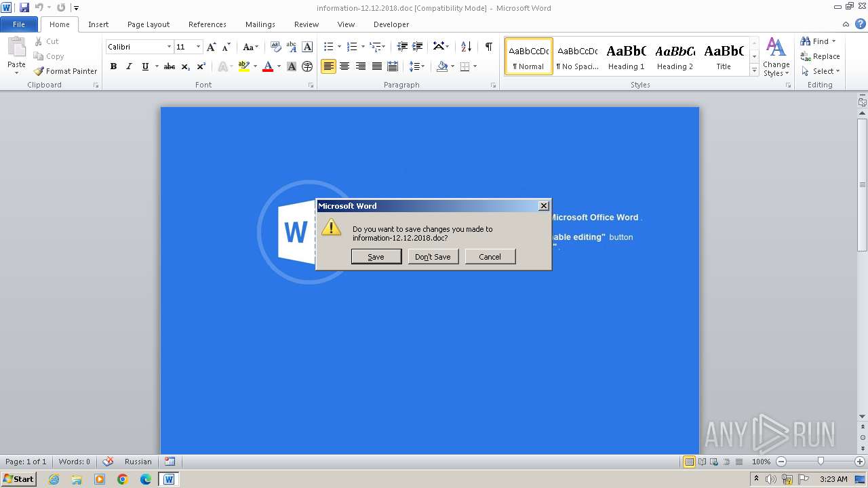Open Change Case dropdown

pos(250,47)
